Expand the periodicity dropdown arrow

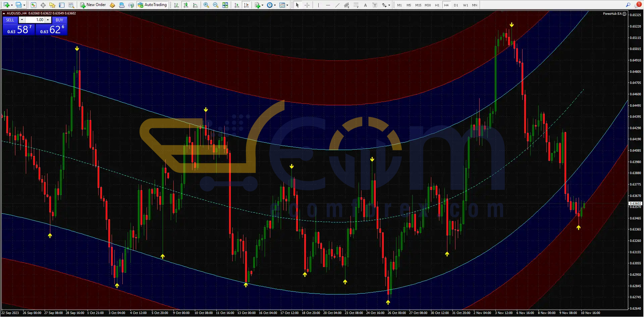pos(275,5)
